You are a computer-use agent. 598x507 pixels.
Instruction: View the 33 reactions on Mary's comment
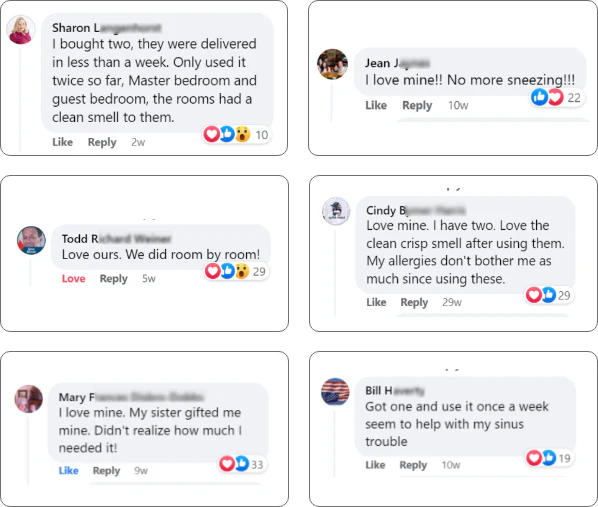(241, 464)
